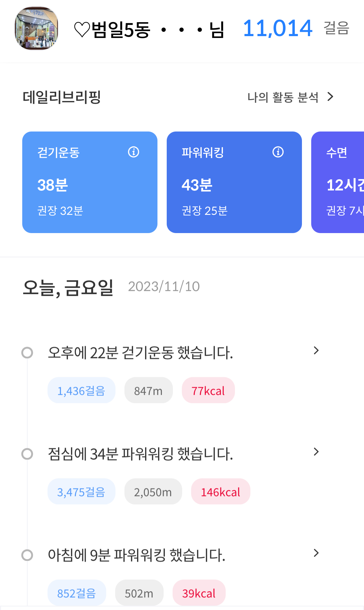Tap the 1,436걸음 step badge
Image resolution: width=364 pixels, height=610 pixels.
(x=81, y=391)
